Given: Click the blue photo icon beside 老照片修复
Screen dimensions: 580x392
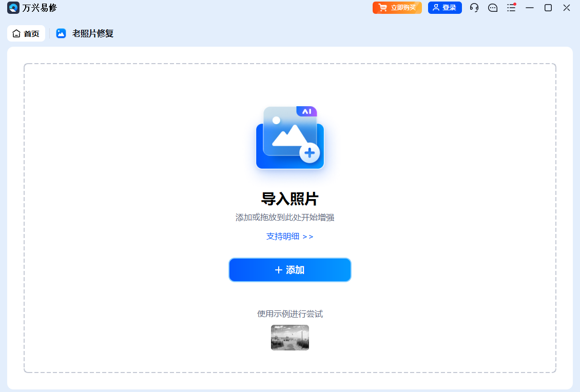Looking at the screenshot, I should click(x=61, y=33).
